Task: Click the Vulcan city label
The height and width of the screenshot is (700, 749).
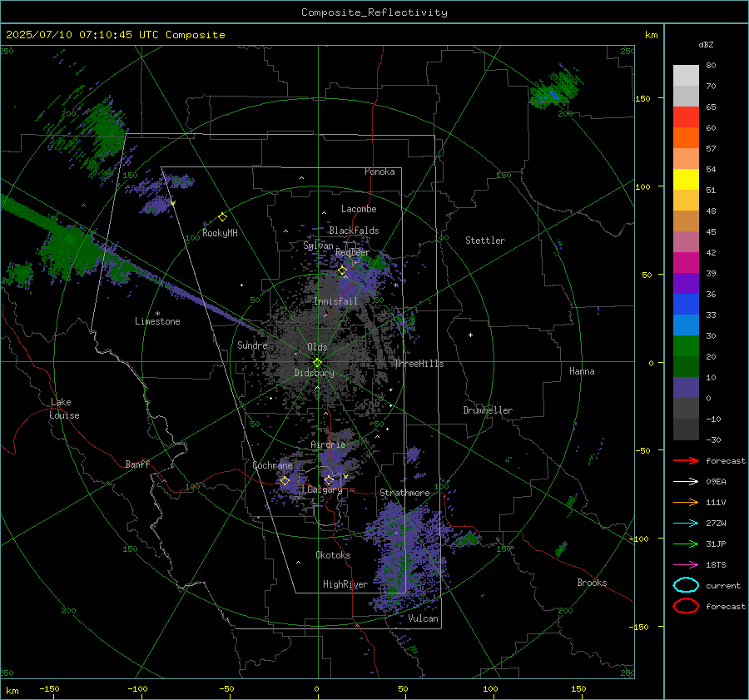Action: [423, 618]
